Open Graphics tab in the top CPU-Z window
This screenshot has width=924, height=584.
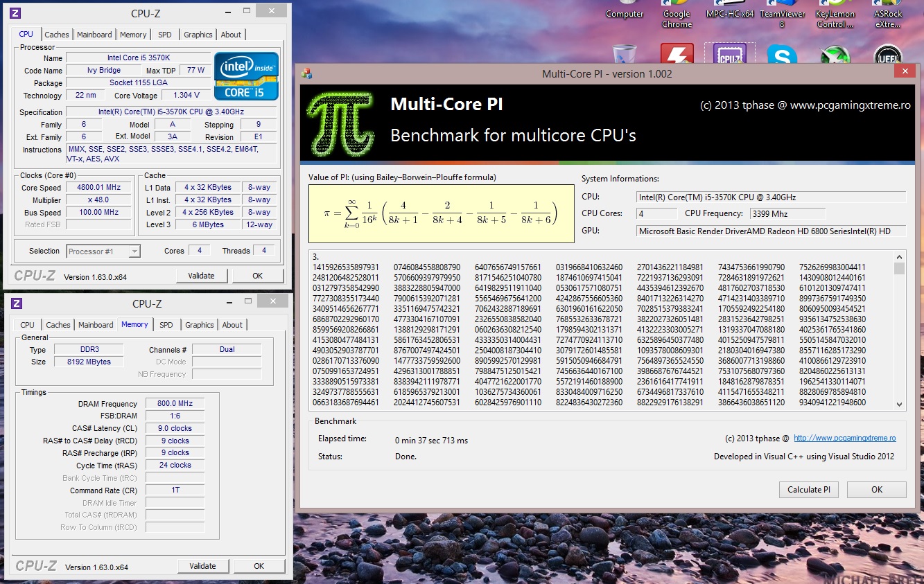[198, 35]
